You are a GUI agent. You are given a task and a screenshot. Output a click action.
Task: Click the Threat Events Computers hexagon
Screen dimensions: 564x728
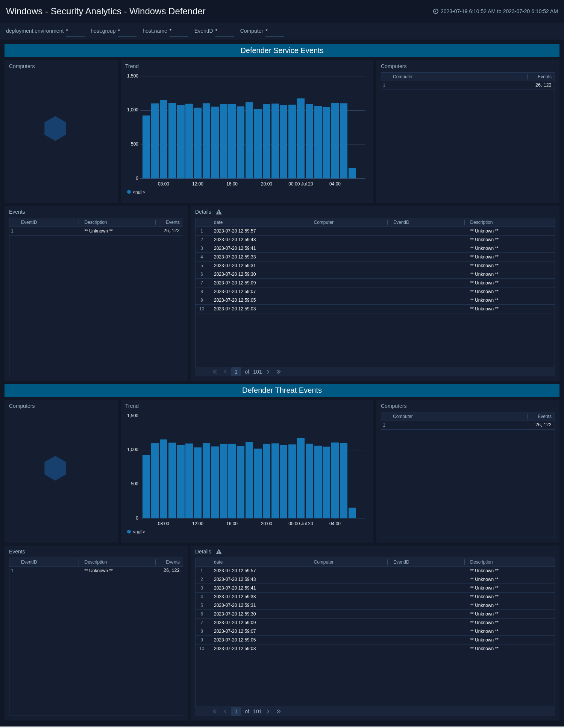[x=55, y=468]
